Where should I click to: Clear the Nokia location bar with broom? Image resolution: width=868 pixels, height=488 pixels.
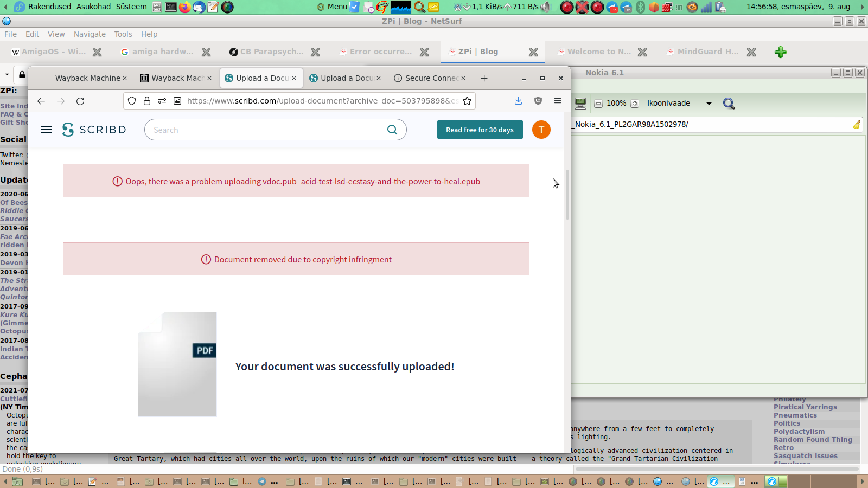(856, 125)
